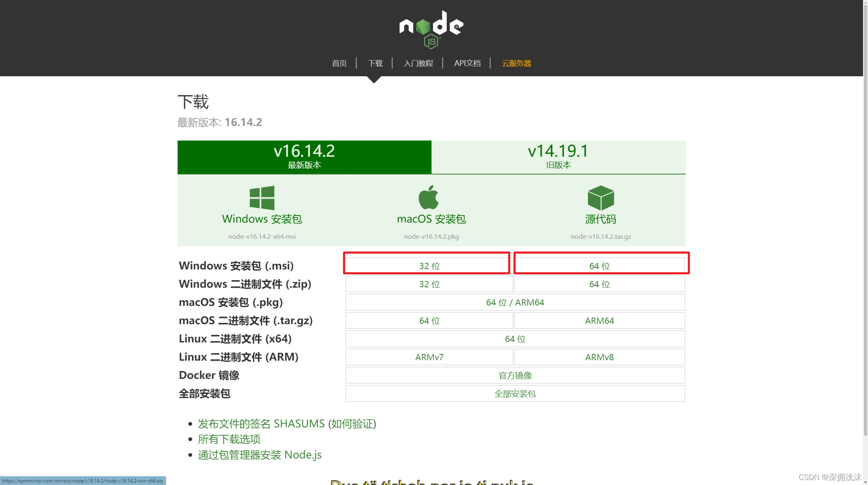This screenshot has width=868, height=485.
Task: Download macOS .tar.gz ARM64 binary
Action: (600, 320)
